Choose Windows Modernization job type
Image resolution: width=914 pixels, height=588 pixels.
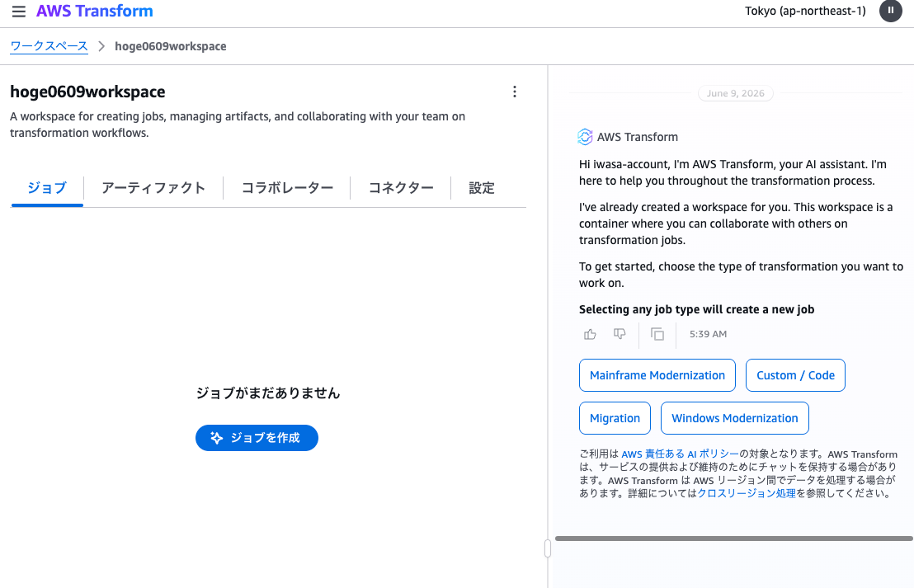pyautogui.click(x=734, y=418)
